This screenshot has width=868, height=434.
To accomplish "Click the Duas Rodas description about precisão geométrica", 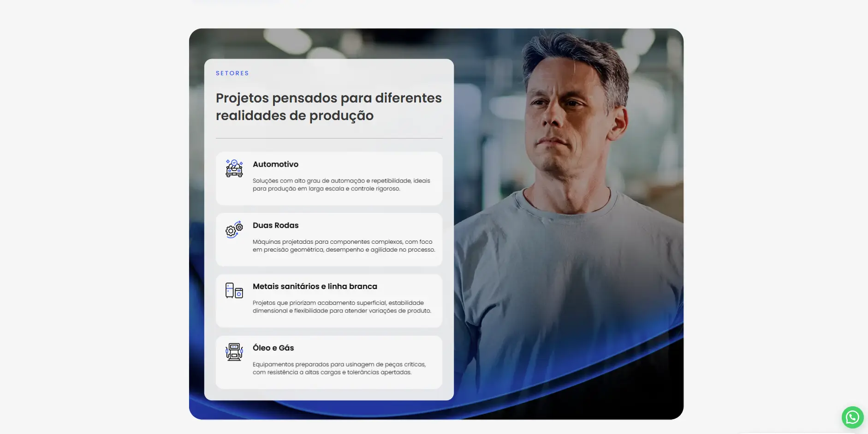I will click(343, 246).
